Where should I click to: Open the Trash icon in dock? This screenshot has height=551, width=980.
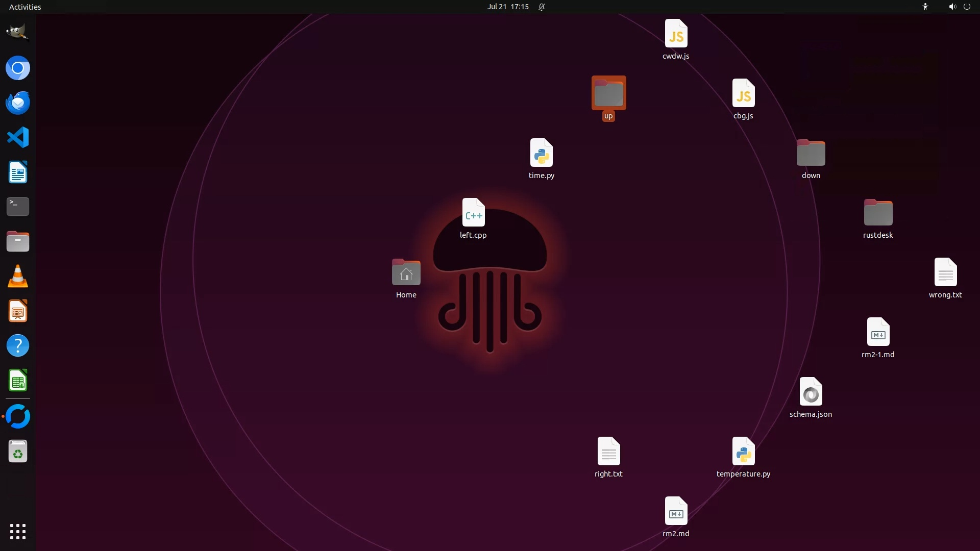[x=17, y=452]
